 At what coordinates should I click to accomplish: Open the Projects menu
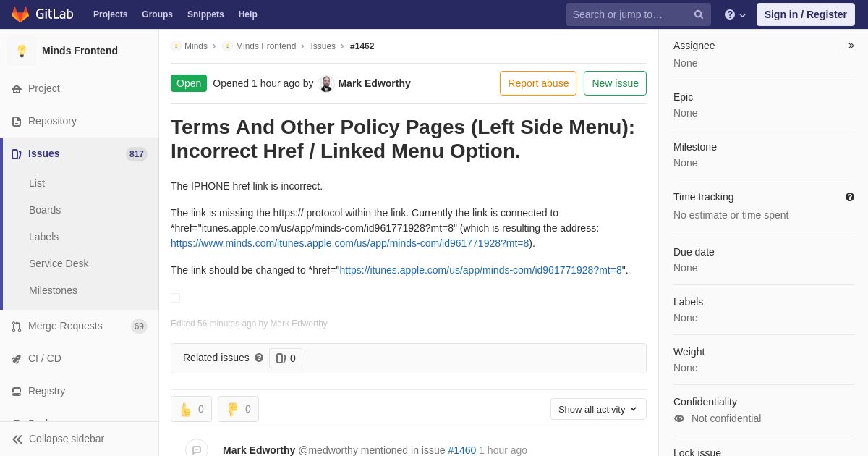(x=110, y=14)
